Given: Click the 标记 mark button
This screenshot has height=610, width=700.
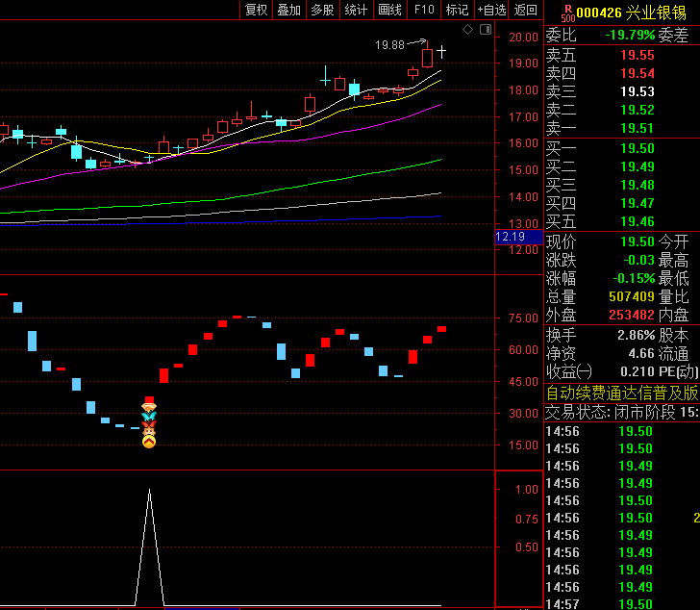Looking at the screenshot, I should [x=457, y=10].
